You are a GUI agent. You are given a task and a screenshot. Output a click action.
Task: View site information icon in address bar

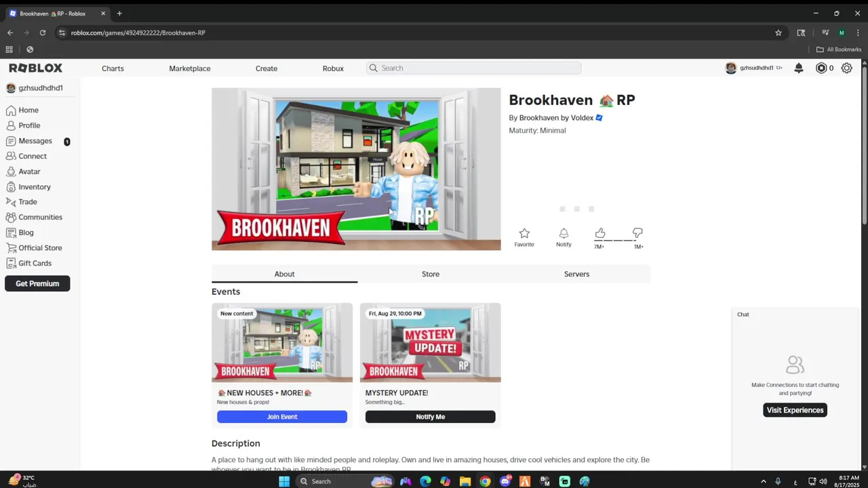pos(62,33)
